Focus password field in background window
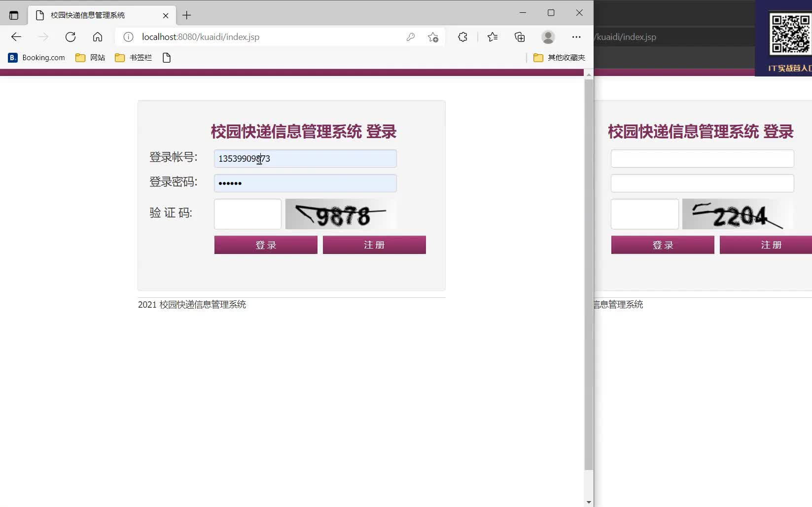This screenshot has height=507, width=812. point(703,183)
